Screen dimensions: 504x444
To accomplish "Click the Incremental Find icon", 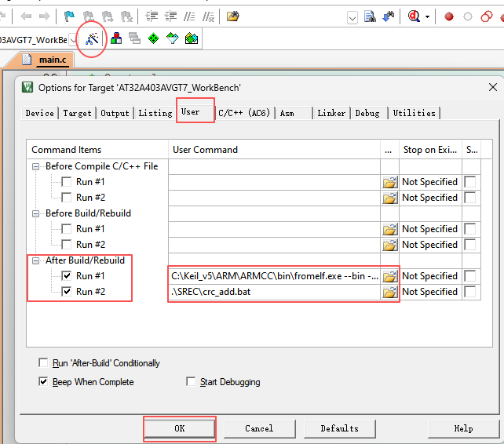I will pos(389,16).
